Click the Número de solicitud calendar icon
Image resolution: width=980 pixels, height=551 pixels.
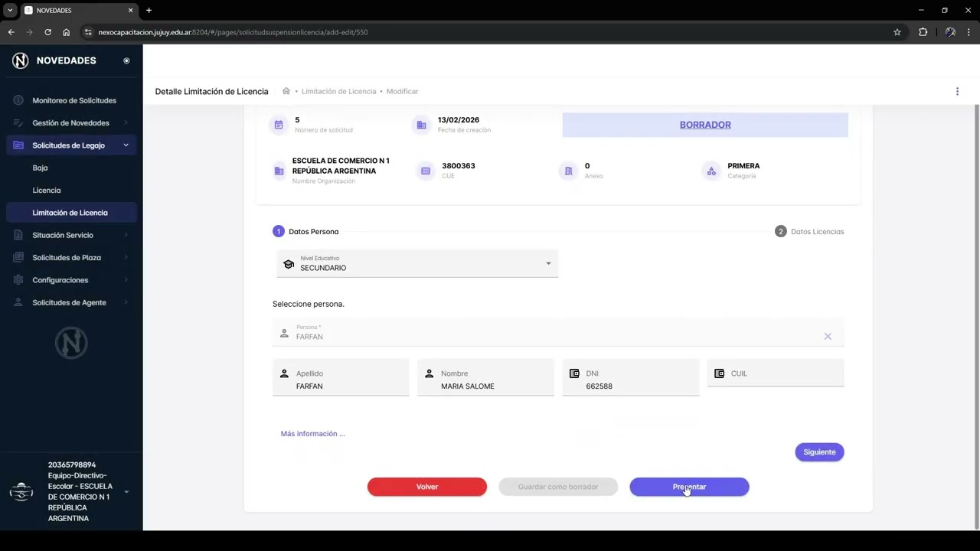tap(279, 125)
